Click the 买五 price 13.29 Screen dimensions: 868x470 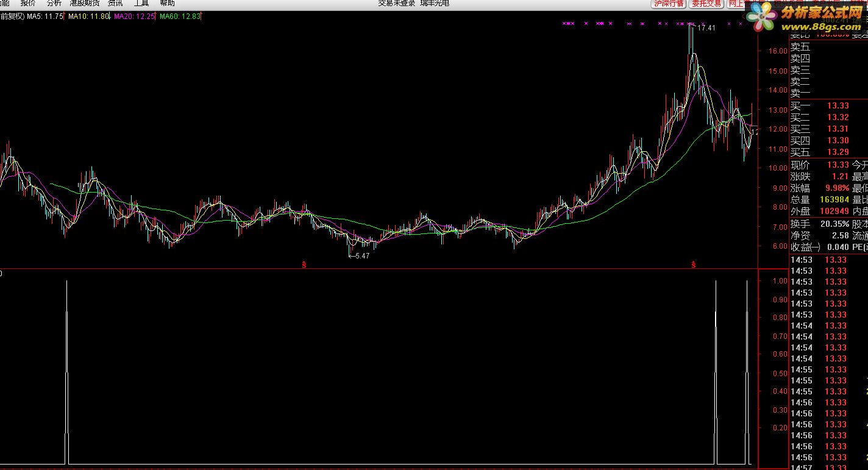coord(838,152)
